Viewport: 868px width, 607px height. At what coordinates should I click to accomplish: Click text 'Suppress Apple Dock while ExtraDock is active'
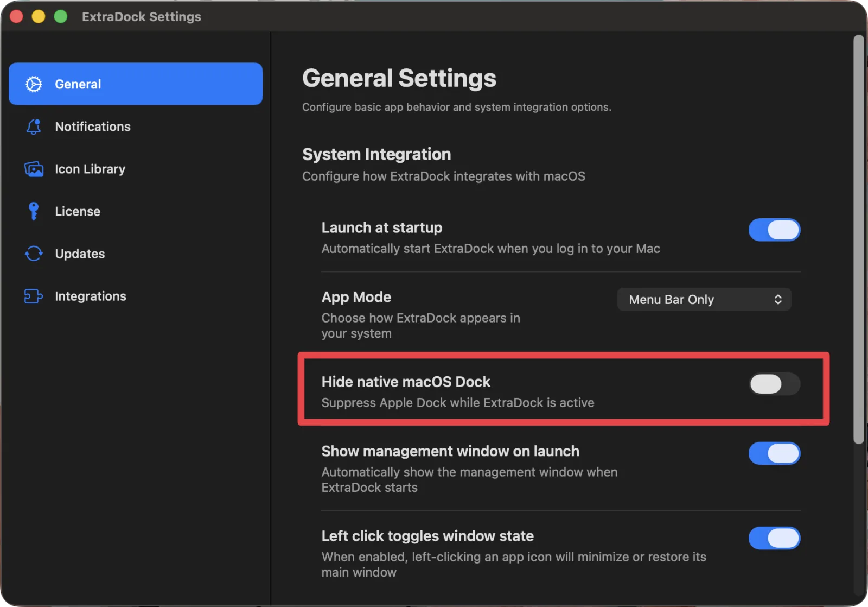pos(458,403)
